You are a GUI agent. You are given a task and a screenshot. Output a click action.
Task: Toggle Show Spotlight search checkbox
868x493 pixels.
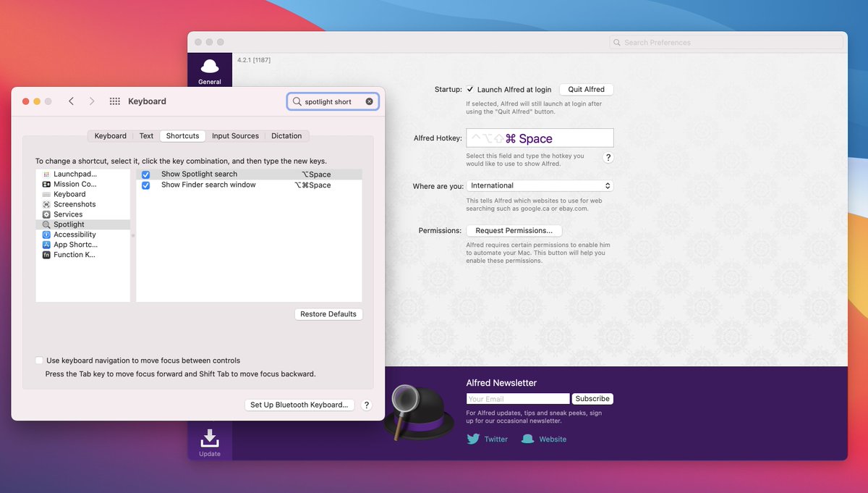[x=146, y=175]
